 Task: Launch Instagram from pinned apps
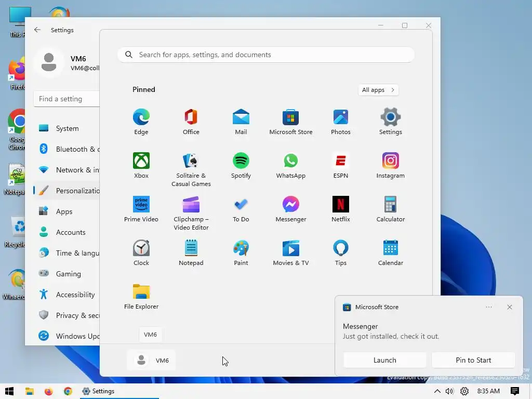(391, 166)
